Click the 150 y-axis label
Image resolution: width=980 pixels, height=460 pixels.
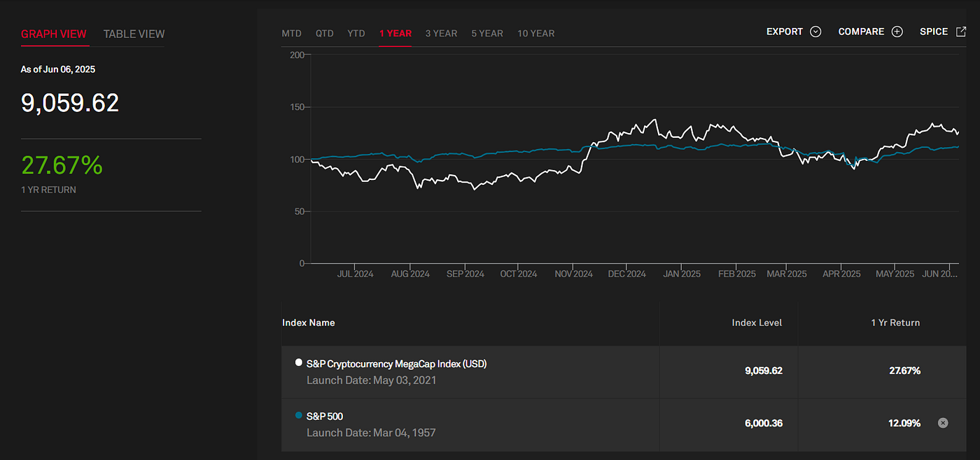pos(297,107)
